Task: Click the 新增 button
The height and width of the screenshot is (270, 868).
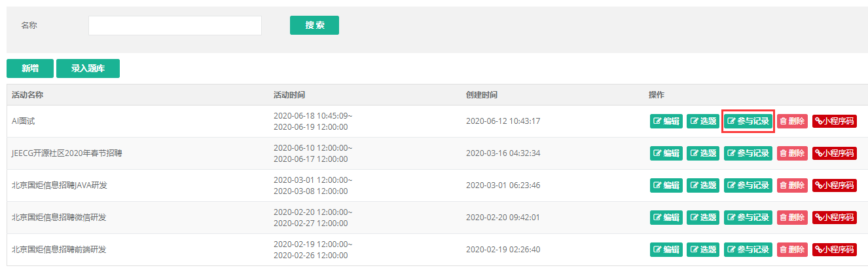Action: coord(30,69)
